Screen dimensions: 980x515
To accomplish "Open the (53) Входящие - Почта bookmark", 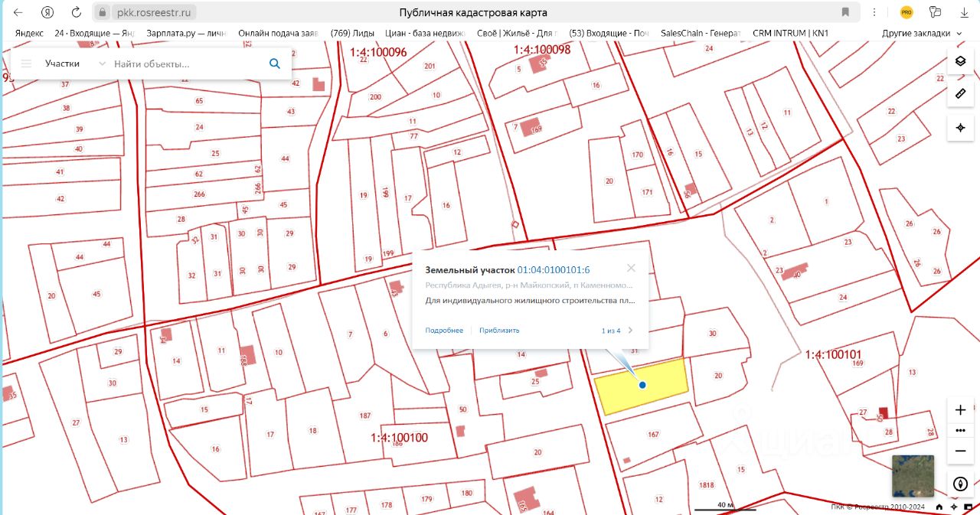I will pyautogui.click(x=609, y=33).
